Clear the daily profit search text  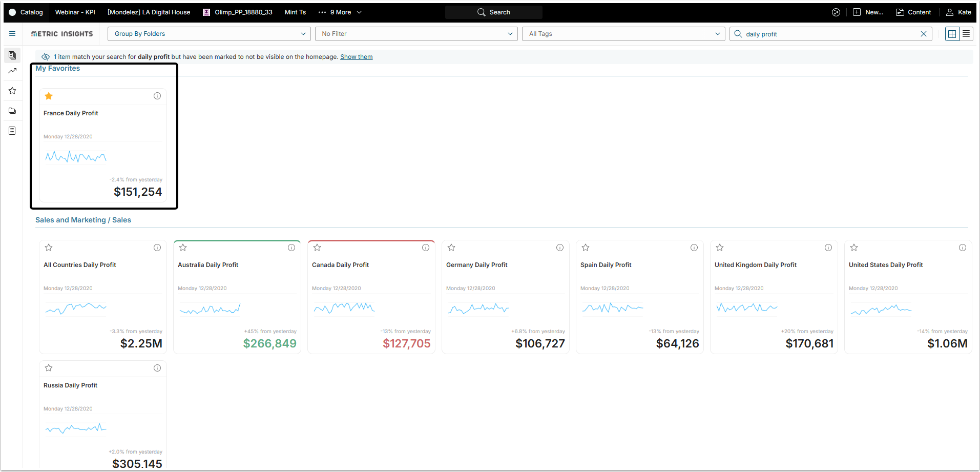tap(923, 34)
